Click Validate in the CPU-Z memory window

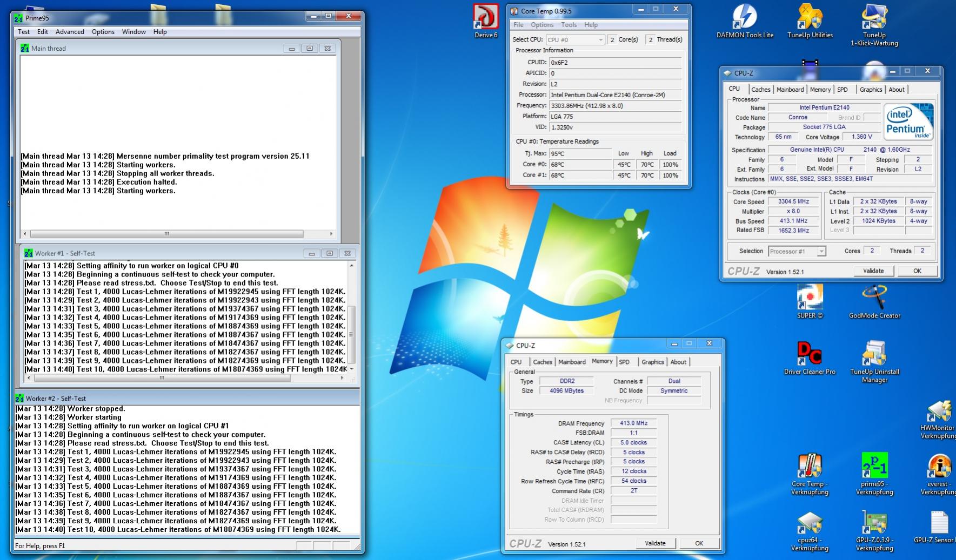coord(655,543)
